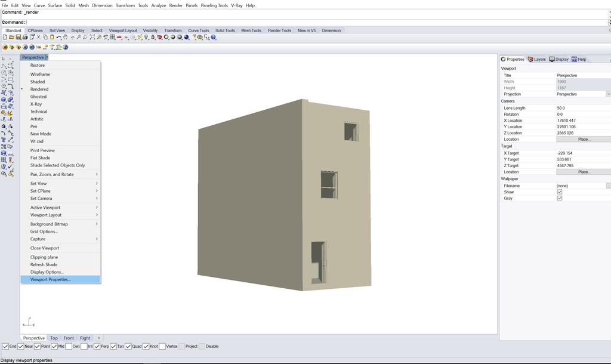
Task: Select the Rectangle tool in the left sidebar
Action: pos(10,79)
